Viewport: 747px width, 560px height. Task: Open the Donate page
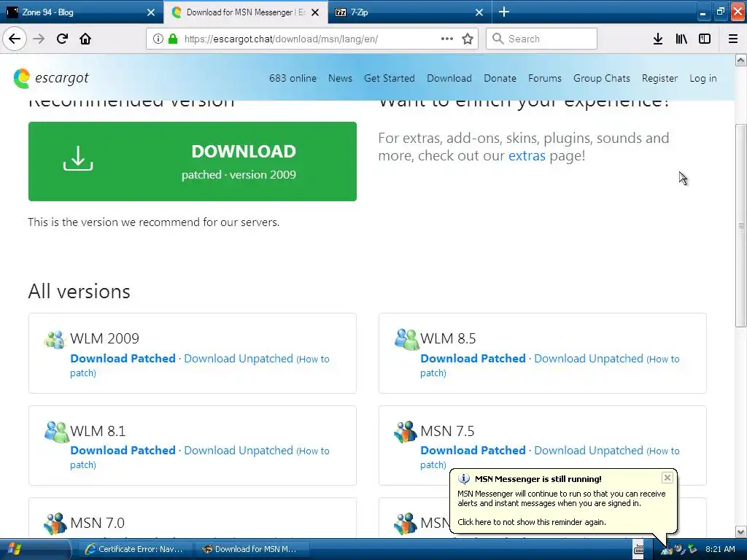(x=500, y=78)
